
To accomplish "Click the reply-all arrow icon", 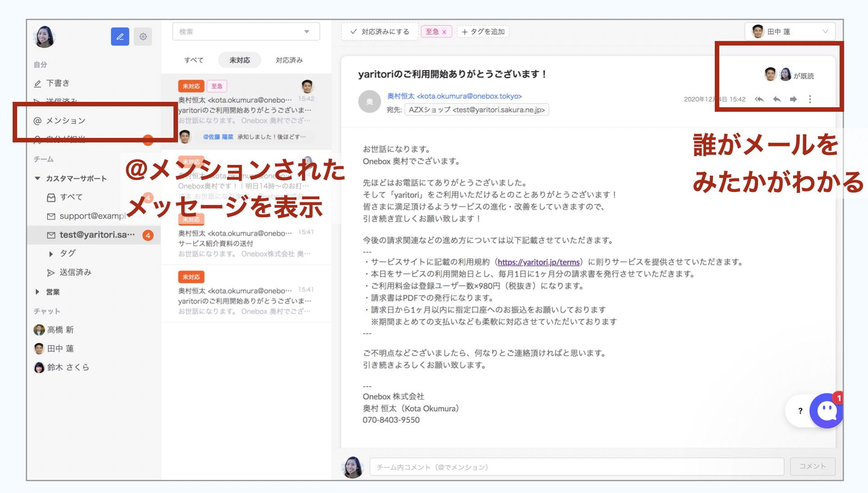I will pos(759,99).
